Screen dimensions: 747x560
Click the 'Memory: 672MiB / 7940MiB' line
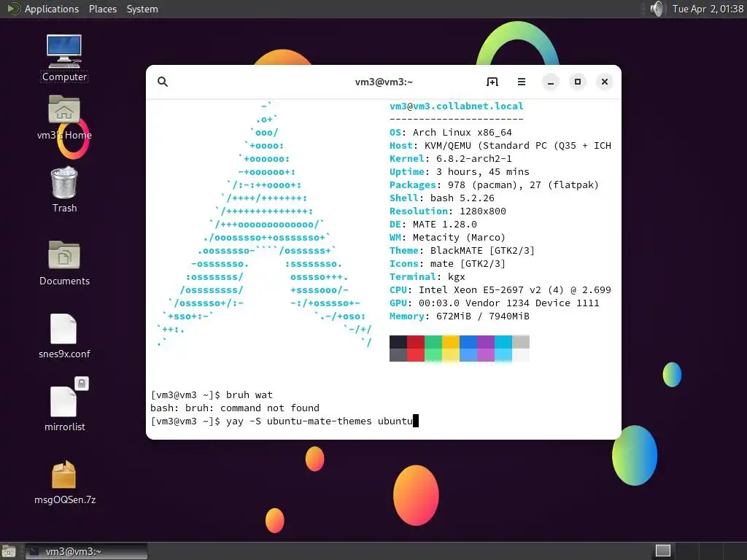460,316
